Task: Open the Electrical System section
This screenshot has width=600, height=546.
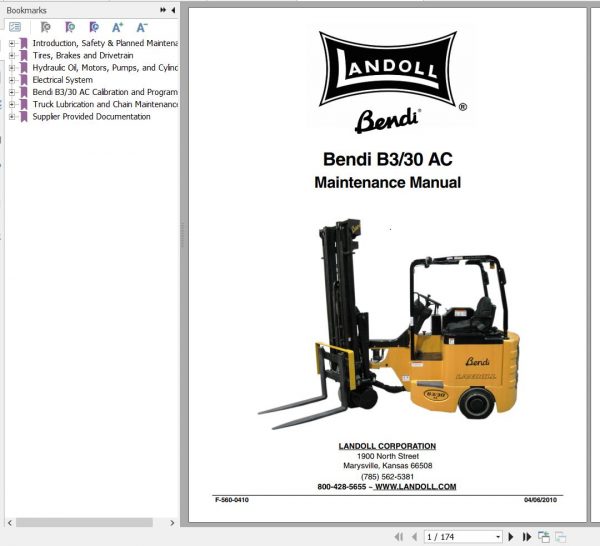Action: (62, 80)
